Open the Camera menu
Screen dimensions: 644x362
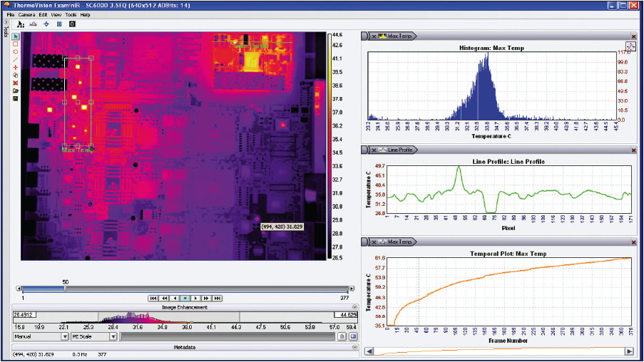tap(26, 14)
